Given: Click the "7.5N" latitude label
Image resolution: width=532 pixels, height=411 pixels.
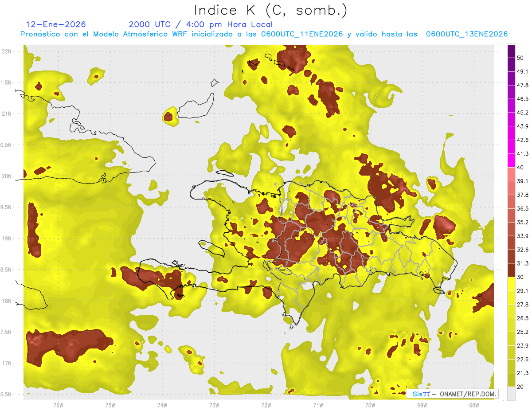Looking at the screenshot, I should [6, 332].
